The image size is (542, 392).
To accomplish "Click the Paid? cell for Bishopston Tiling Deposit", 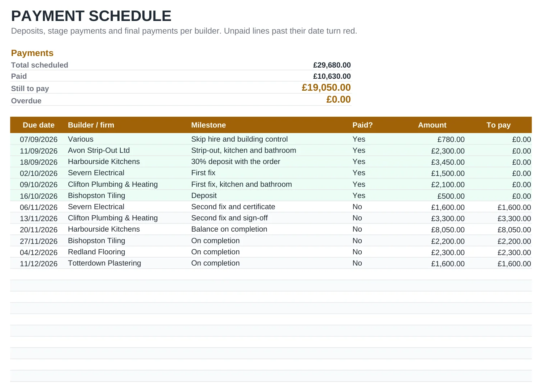I will coord(359,195).
